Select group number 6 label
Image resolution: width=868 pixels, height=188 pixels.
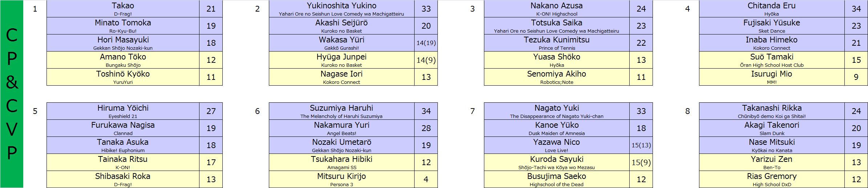pos(257,111)
